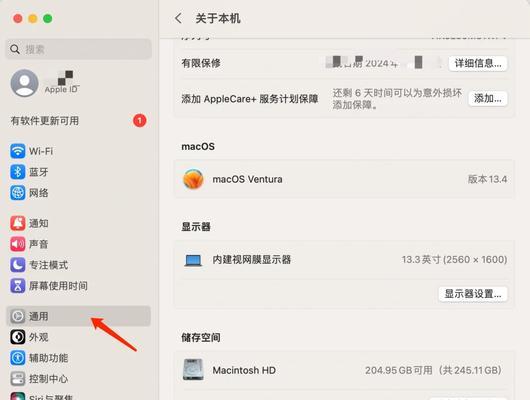
Task: Open Apple ID account avatar
Action: (24, 83)
